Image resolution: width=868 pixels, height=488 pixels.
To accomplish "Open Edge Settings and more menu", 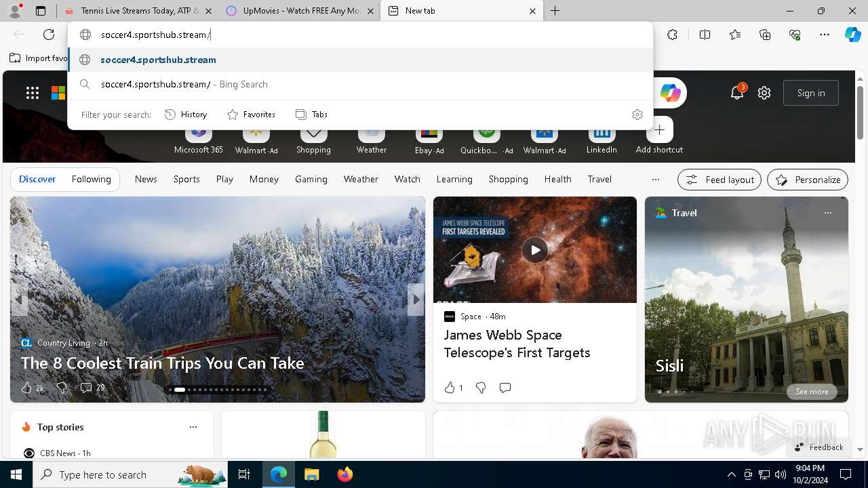I will tap(825, 35).
